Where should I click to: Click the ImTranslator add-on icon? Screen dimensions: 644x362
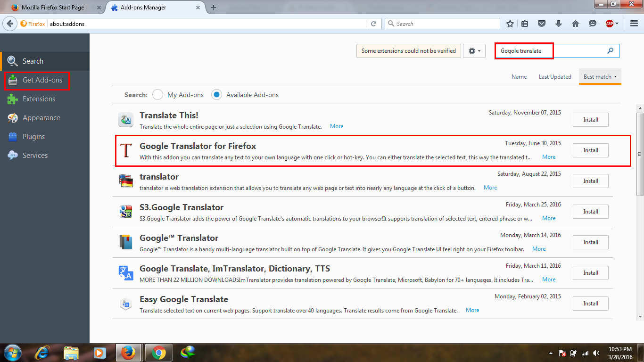(126, 273)
